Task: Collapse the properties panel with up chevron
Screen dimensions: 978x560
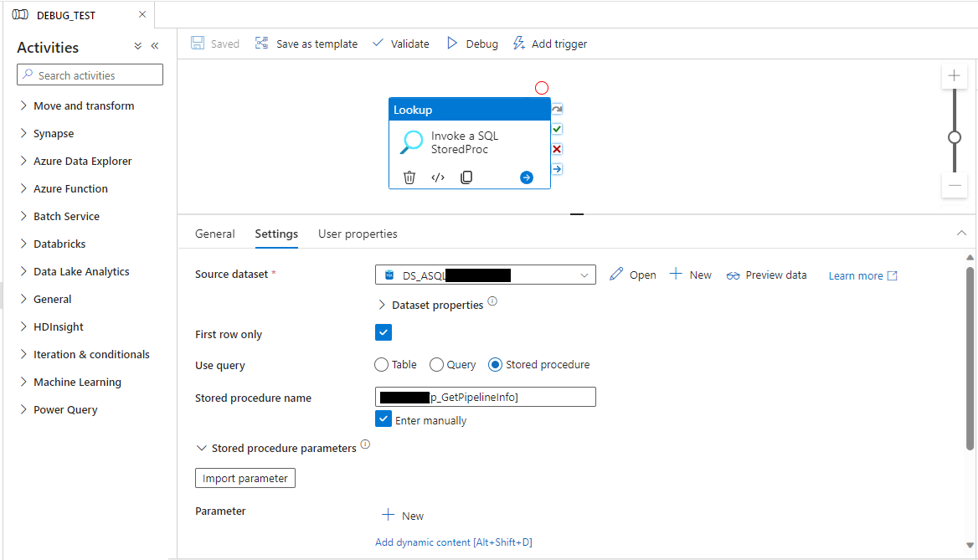Action: [x=961, y=234]
